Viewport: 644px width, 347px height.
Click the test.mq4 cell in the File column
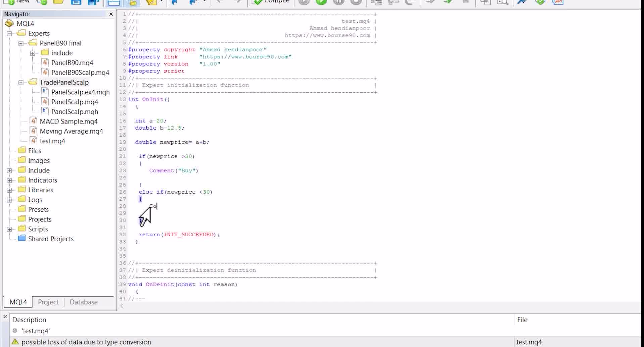(529, 342)
